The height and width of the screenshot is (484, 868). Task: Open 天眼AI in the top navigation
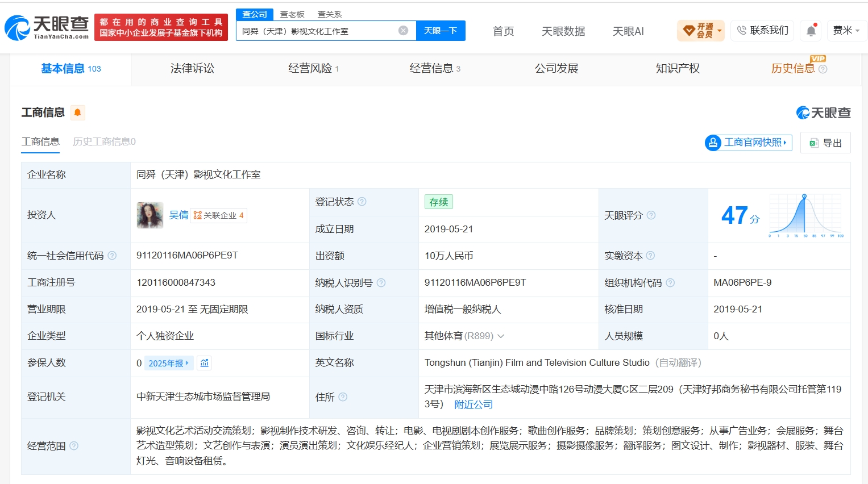click(x=628, y=31)
